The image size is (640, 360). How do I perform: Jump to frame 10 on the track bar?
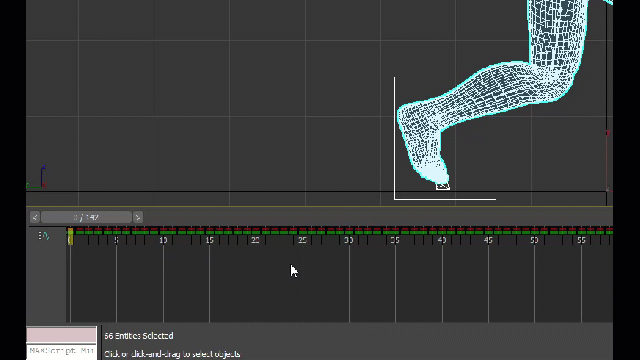[x=163, y=240]
